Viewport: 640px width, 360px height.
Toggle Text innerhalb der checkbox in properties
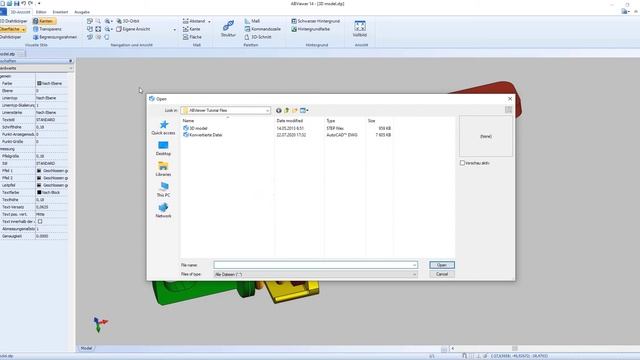pyautogui.click(x=40, y=222)
